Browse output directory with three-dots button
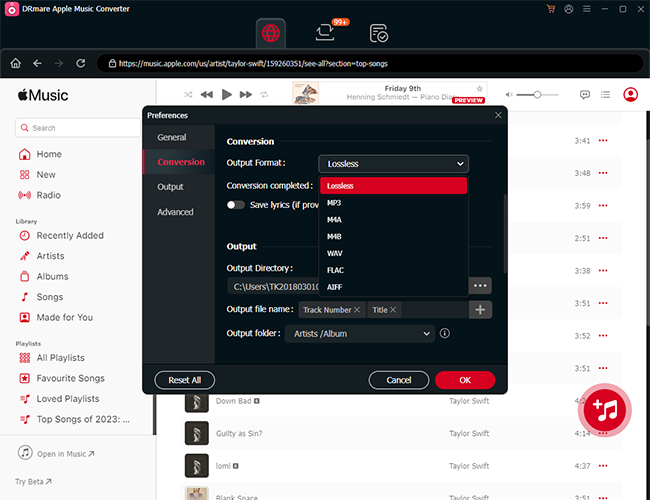This screenshot has width=650, height=500. [480, 285]
